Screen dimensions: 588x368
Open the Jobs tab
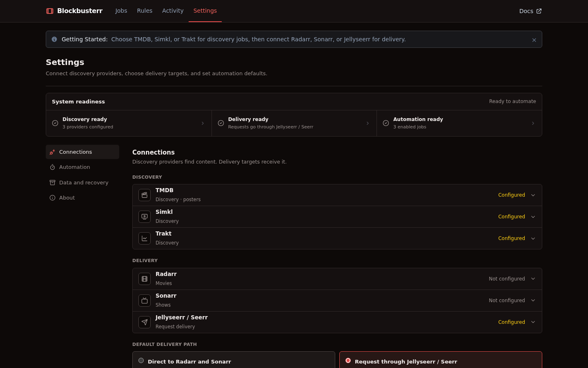pos(121,11)
